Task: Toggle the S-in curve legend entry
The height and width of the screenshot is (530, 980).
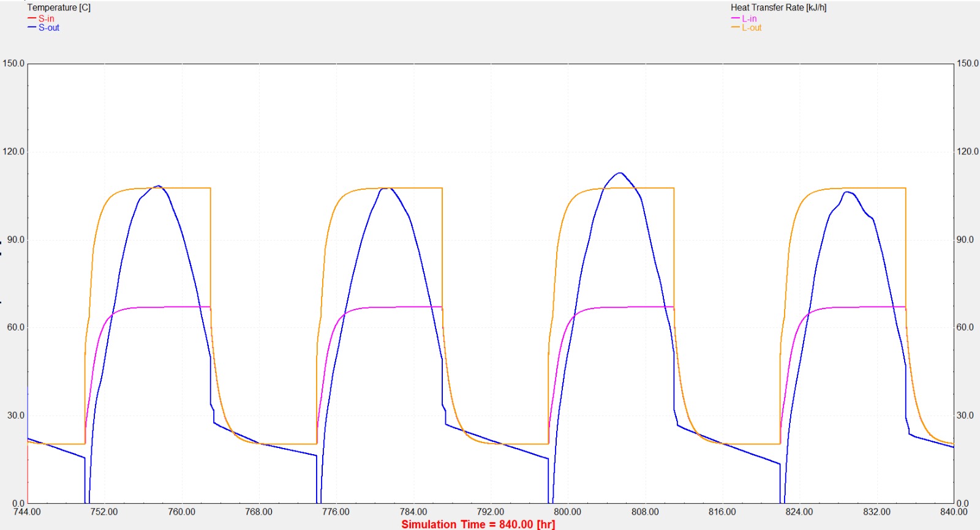Action: [x=46, y=19]
